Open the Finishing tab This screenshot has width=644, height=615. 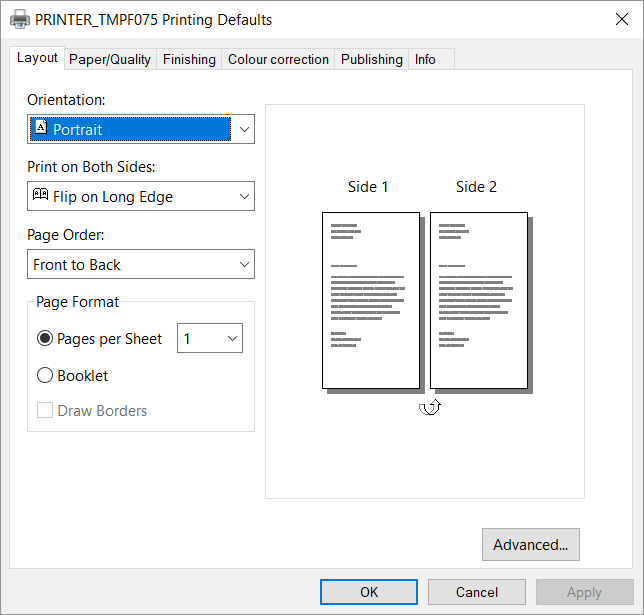(x=189, y=59)
